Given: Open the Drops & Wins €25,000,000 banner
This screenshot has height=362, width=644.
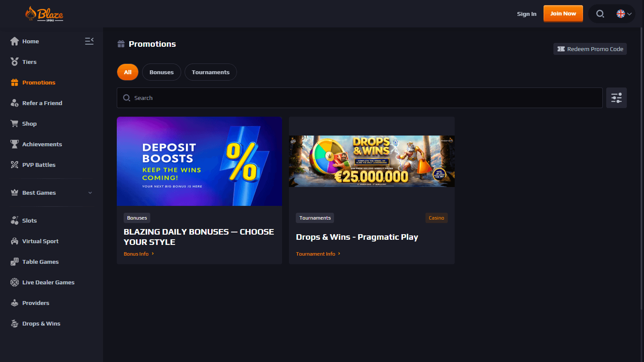Looking at the screenshot, I should [372, 161].
